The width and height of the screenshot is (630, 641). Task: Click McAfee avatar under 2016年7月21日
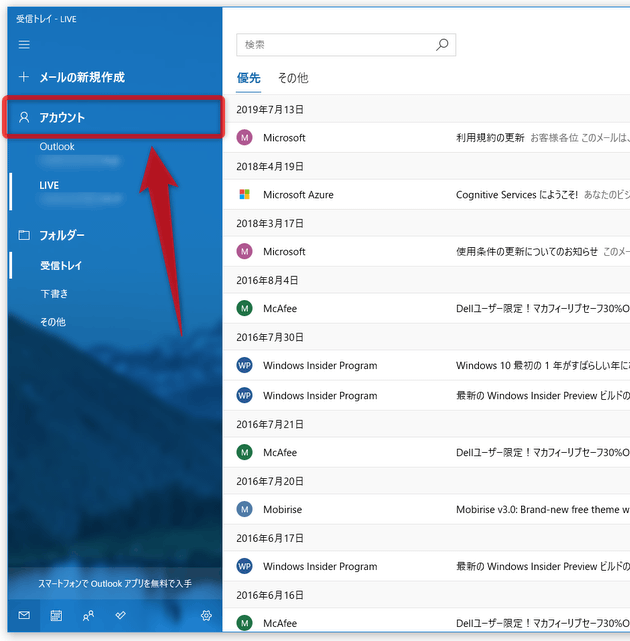(x=244, y=452)
